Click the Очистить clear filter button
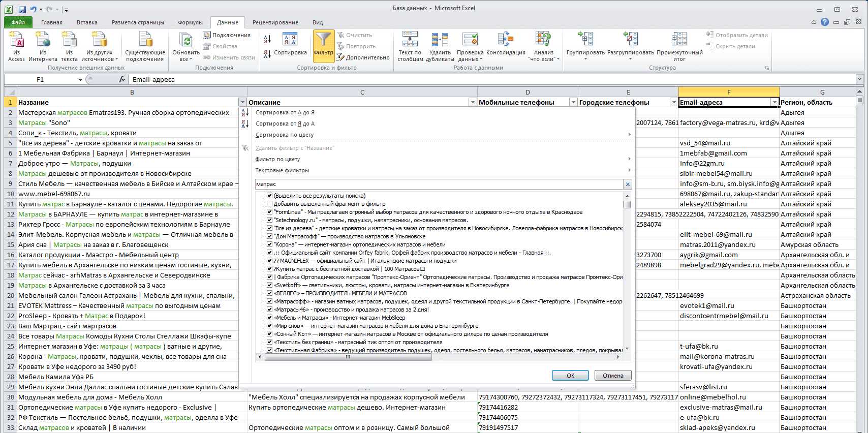The width and height of the screenshot is (868, 433). click(355, 35)
